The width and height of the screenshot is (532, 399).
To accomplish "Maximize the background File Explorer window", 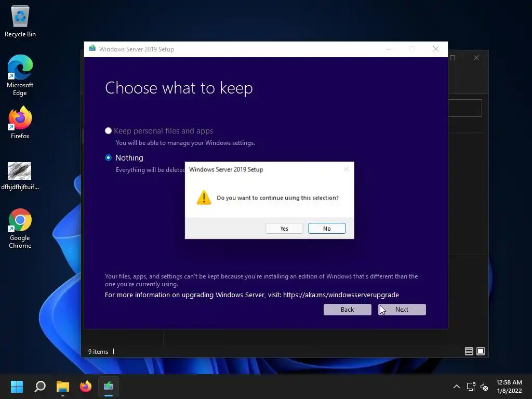I will tap(453, 58).
